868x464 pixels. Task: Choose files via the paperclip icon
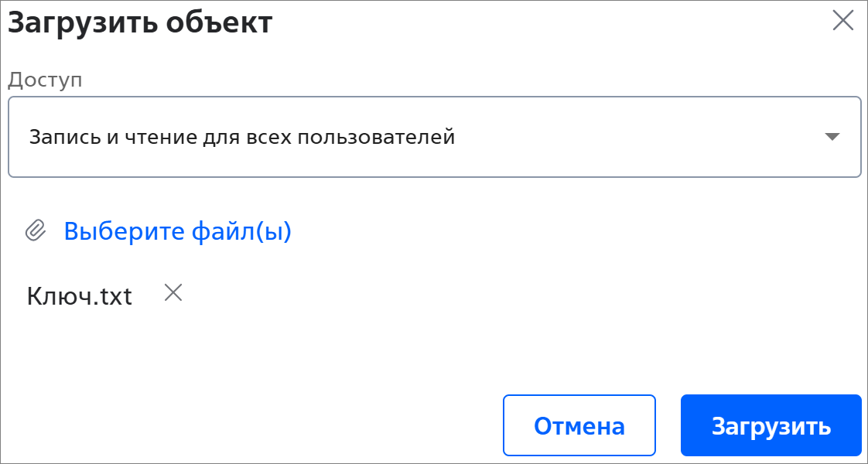click(x=36, y=230)
